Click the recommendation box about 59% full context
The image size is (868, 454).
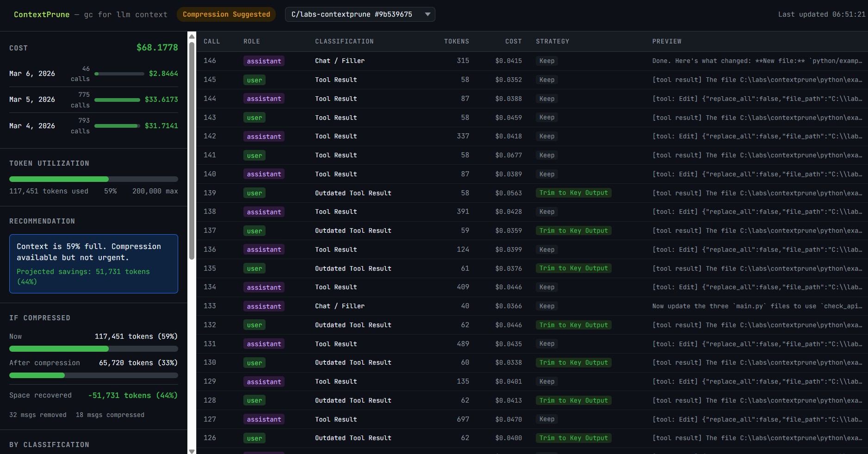pos(93,264)
